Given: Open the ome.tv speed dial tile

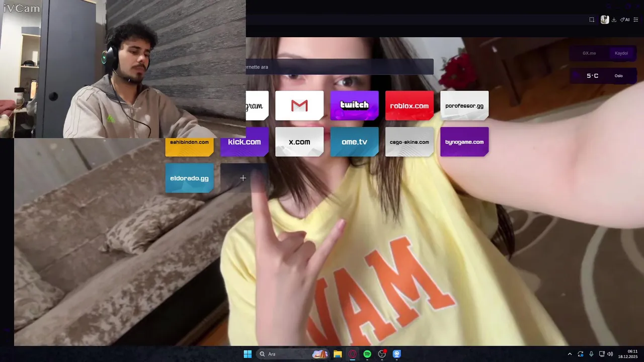Looking at the screenshot, I should click(354, 142).
